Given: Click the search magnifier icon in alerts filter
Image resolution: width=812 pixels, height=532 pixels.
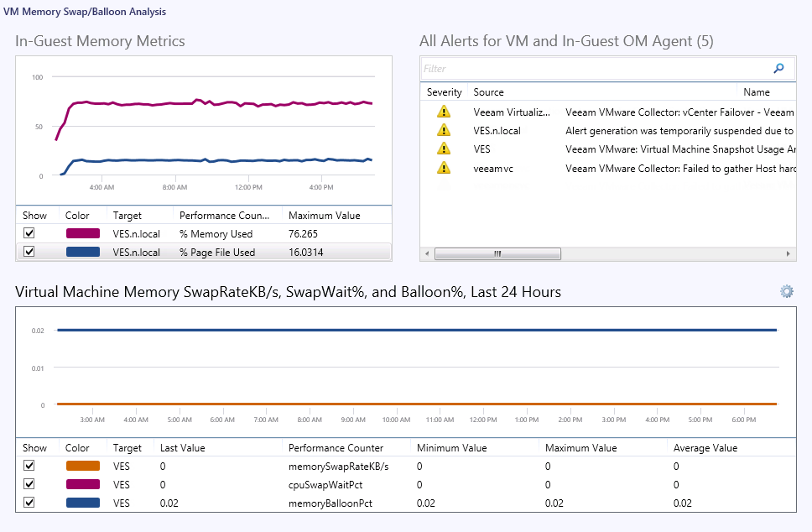Looking at the screenshot, I should [x=778, y=69].
